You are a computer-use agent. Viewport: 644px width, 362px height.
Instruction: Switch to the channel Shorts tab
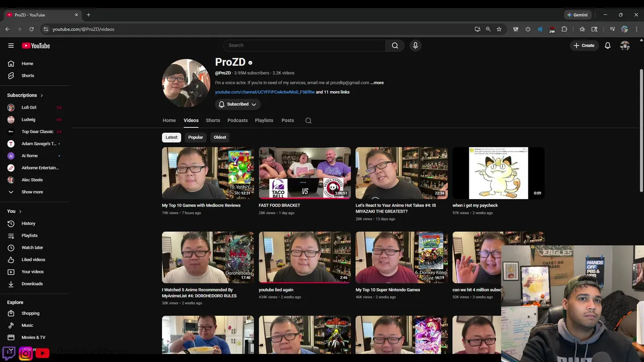click(x=213, y=121)
